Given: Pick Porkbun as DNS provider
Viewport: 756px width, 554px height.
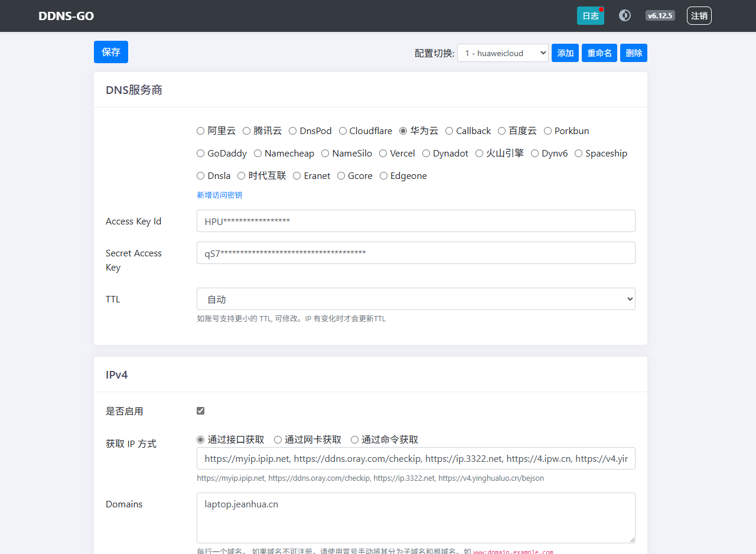Looking at the screenshot, I should [548, 131].
